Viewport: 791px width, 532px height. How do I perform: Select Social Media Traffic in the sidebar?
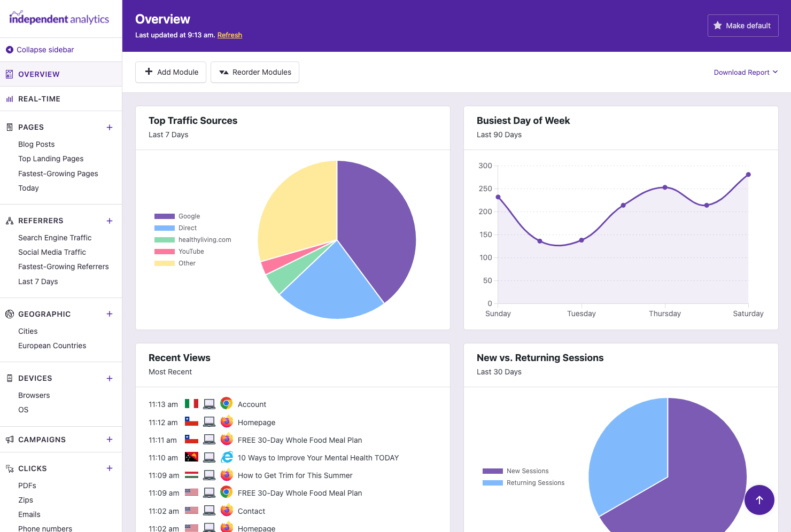(52, 252)
